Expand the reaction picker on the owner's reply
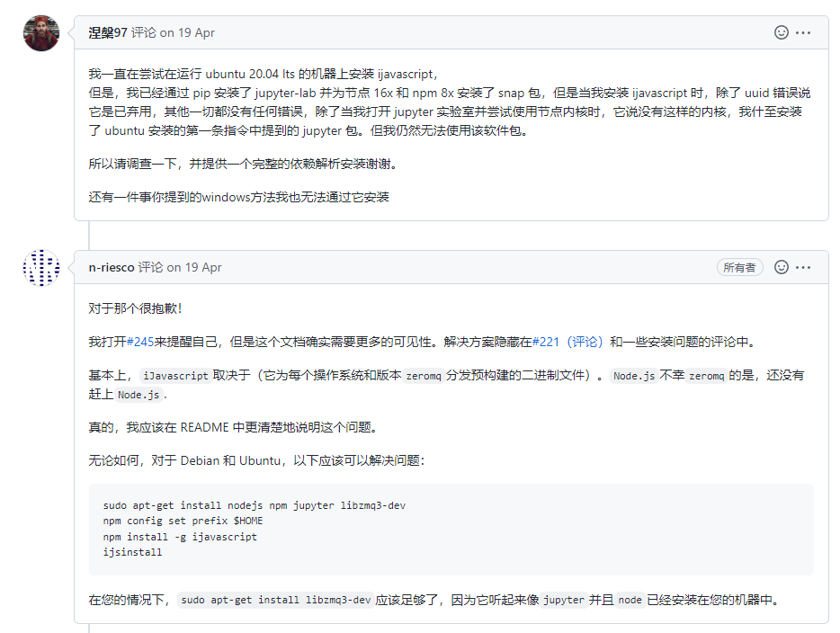Screen dimensions: 840x633 [781, 267]
